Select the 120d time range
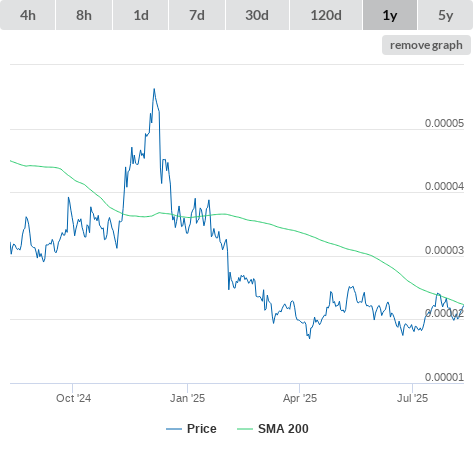Screen dimensions: 474x455 [326, 15]
